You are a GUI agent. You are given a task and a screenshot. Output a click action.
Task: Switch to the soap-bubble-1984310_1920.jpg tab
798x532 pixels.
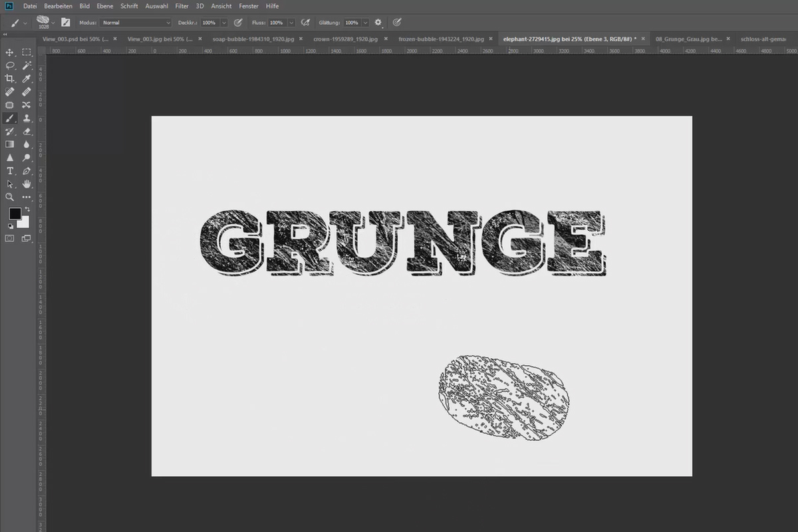tap(253, 39)
